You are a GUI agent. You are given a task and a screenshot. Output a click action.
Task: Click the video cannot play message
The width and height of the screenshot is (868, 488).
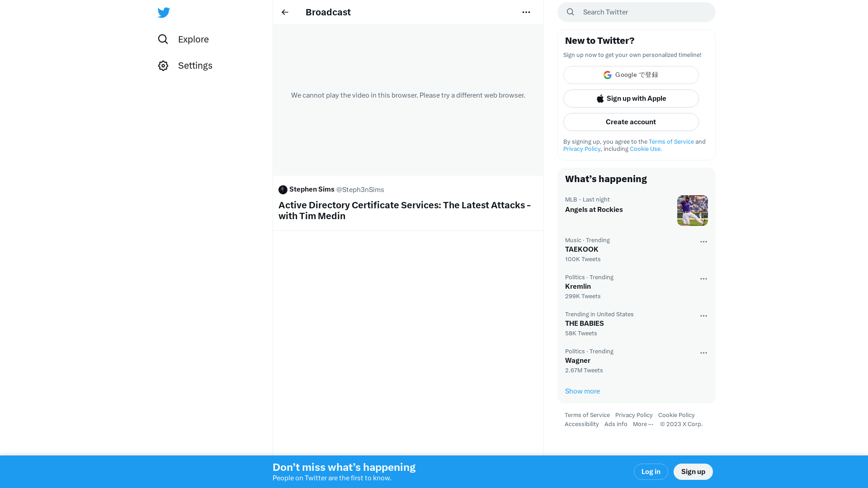[408, 95]
